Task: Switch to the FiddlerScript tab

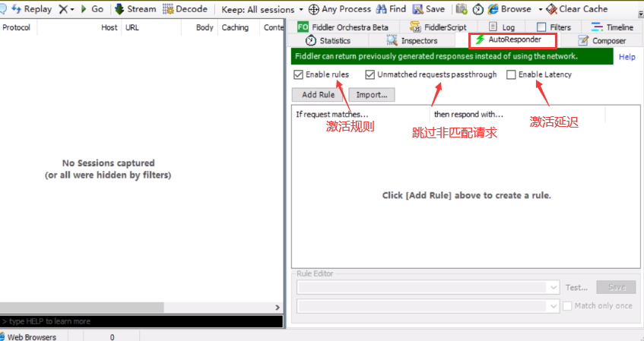Action: (438, 27)
